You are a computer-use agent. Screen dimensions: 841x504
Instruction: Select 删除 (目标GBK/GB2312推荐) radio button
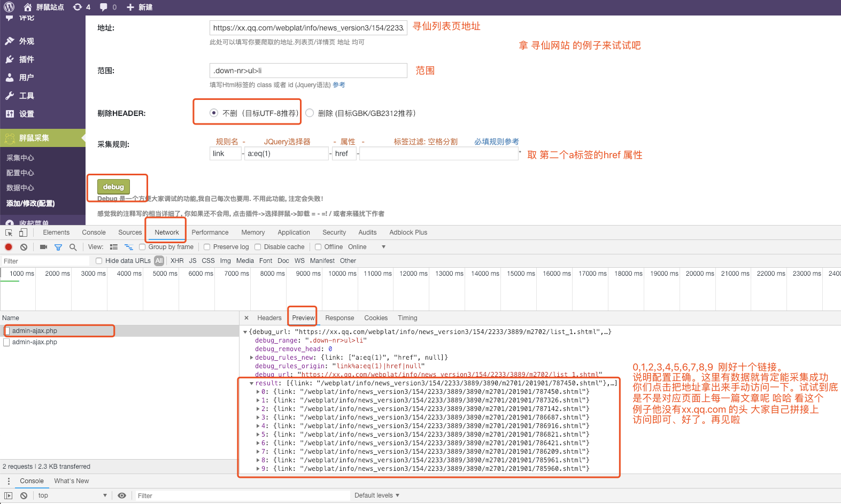[x=310, y=113]
